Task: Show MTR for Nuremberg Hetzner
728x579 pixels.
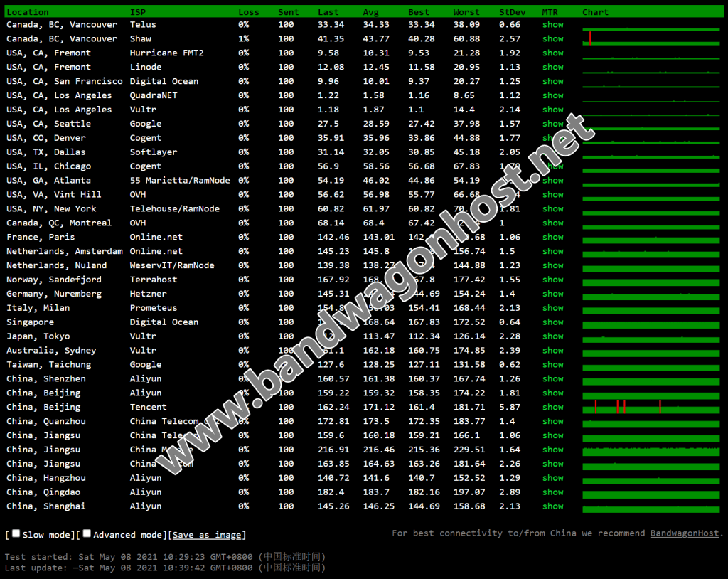Action: (553, 294)
